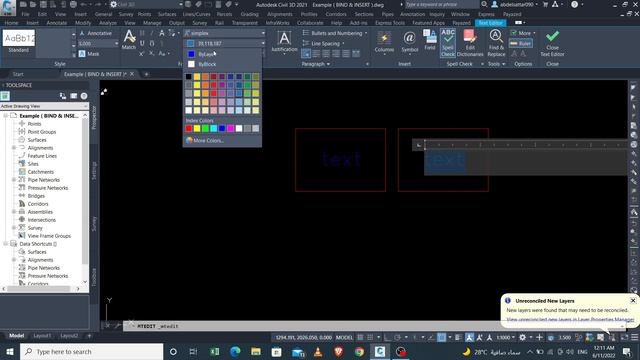Insert a Symbol
The height and width of the screenshot is (360, 640).
(x=409, y=42)
